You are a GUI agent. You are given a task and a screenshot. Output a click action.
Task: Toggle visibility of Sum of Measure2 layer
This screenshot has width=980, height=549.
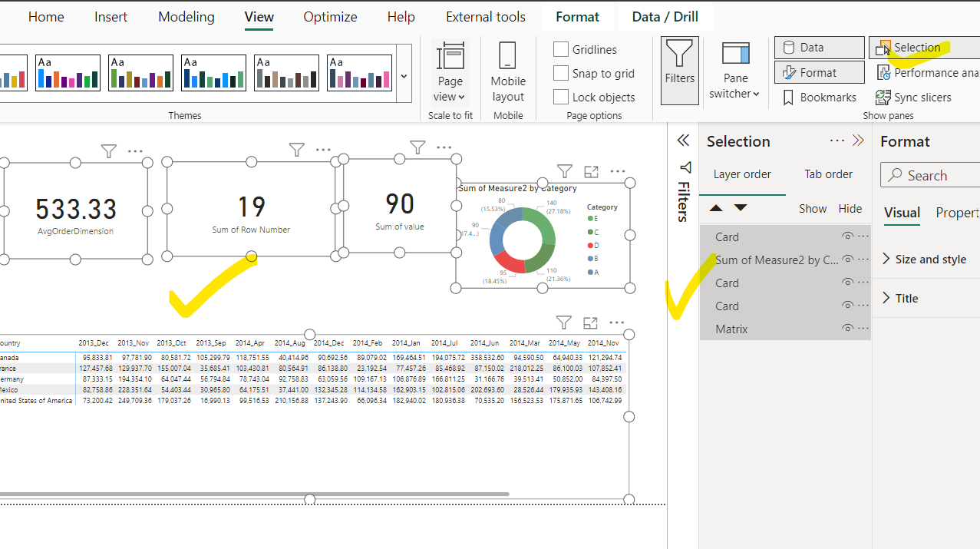847,260
